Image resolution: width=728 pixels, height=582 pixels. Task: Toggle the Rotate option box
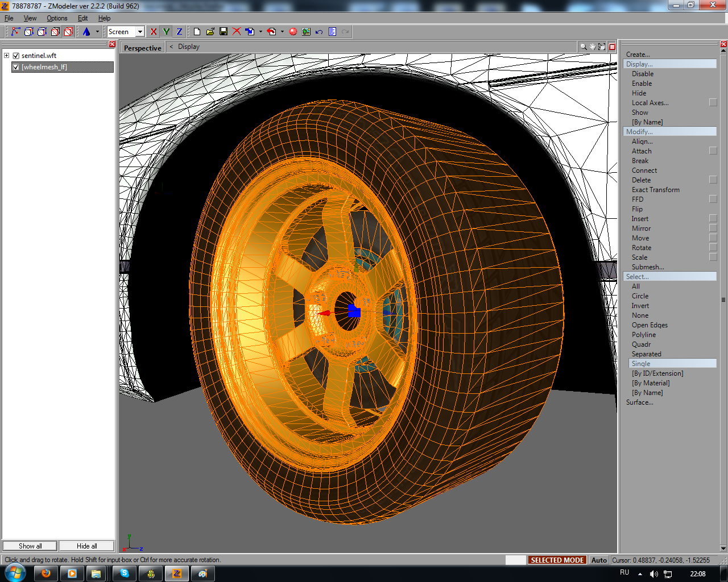point(713,248)
